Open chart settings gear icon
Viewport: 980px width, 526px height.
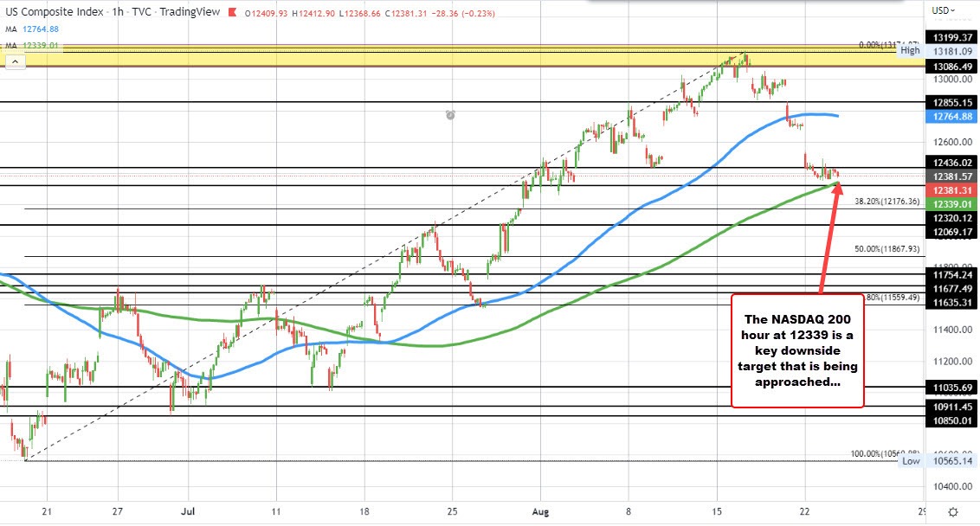tap(952, 511)
